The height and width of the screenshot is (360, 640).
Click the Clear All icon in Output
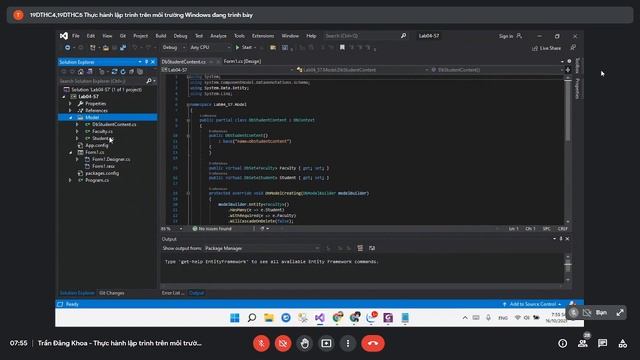(x=360, y=248)
